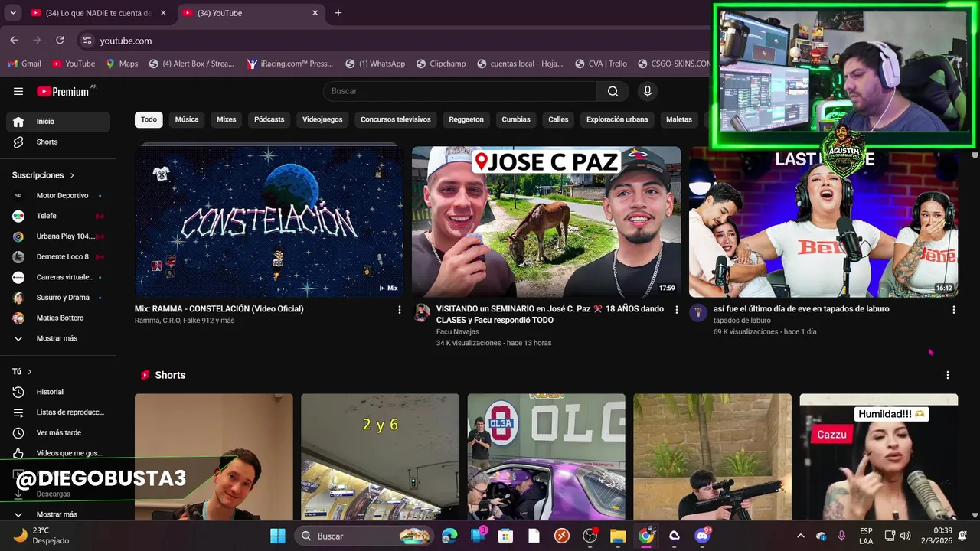Image resolution: width=980 pixels, height=551 pixels.
Task: Open the ESP LAA language indicator
Action: (866, 536)
